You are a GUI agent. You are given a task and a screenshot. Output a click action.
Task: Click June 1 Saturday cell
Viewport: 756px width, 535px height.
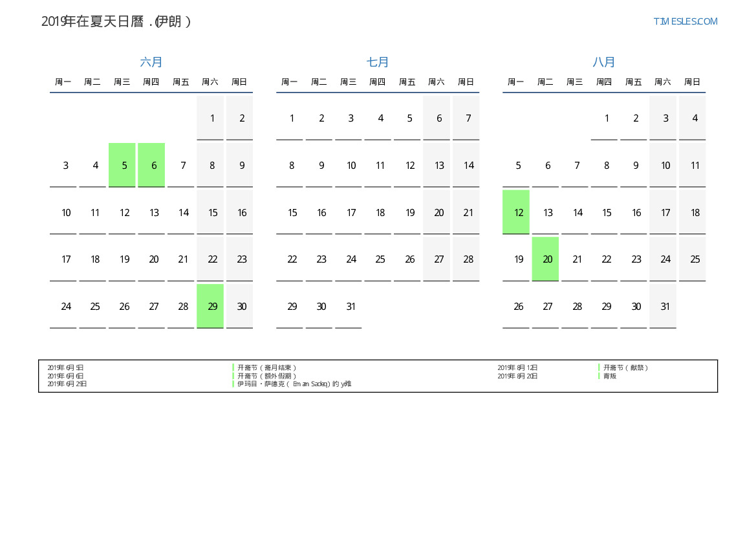click(x=210, y=118)
